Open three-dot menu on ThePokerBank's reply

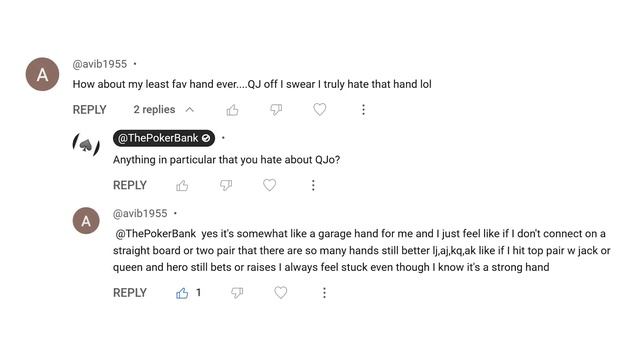tap(313, 185)
